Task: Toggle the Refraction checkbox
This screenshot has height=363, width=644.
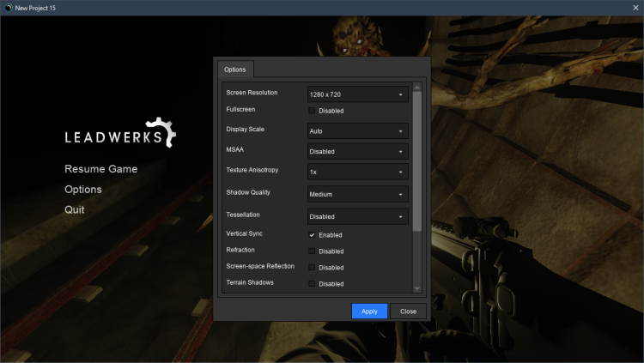Action: coord(313,251)
